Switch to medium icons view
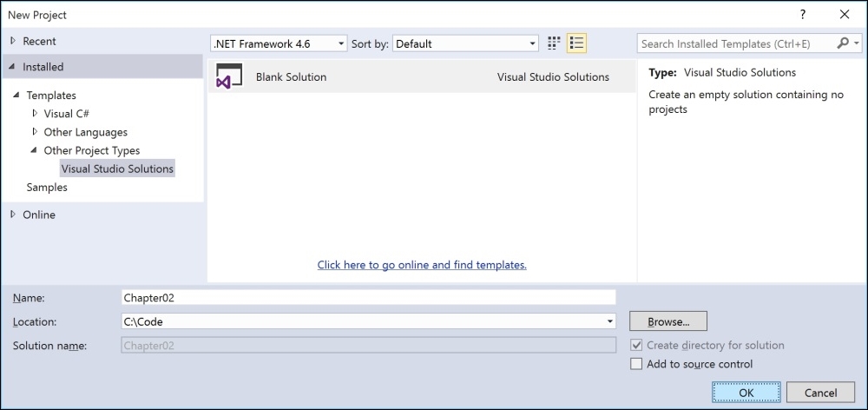The width and height of the screenshot is (868, 410). [554, 43]
